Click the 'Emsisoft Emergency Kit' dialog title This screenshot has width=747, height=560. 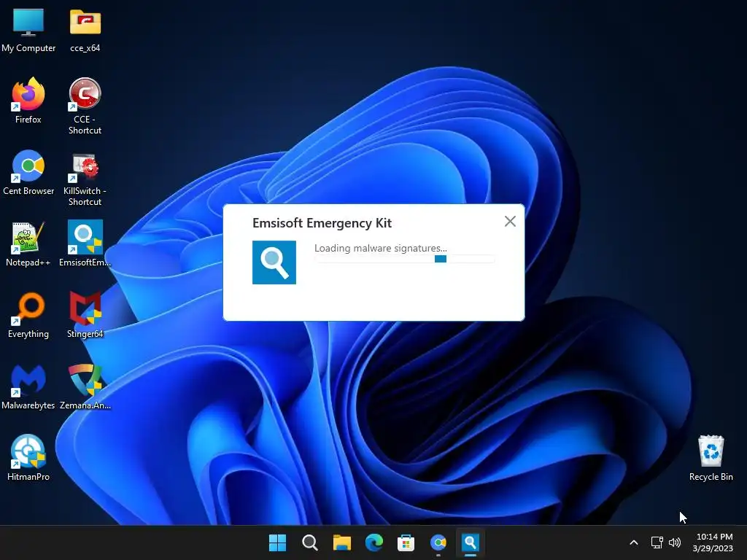point(322,223)
